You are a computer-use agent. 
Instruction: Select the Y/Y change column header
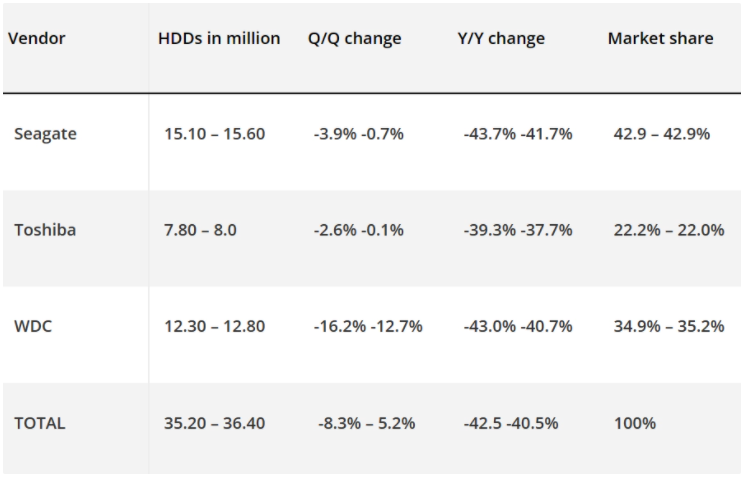pos(500,39)
